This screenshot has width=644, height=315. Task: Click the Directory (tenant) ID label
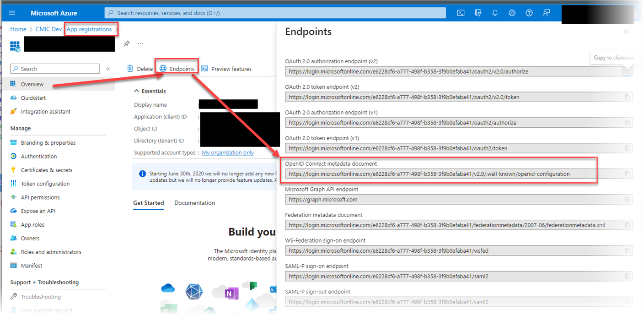(159, 141)
